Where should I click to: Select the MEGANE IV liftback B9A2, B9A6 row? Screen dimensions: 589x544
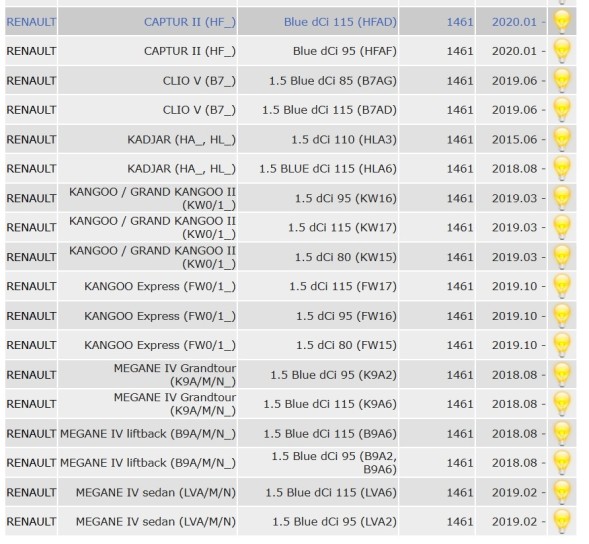pyautogui.click(x=290, y=463)
